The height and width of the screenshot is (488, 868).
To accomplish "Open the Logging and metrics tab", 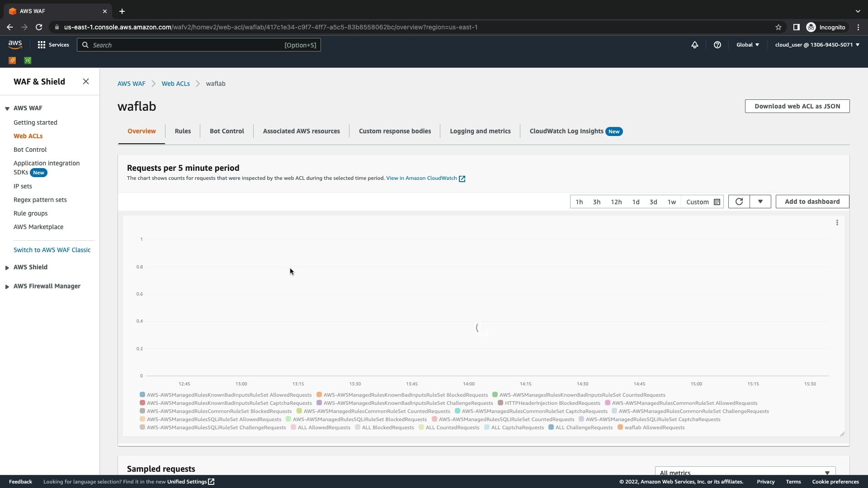I will pos(480,131).
